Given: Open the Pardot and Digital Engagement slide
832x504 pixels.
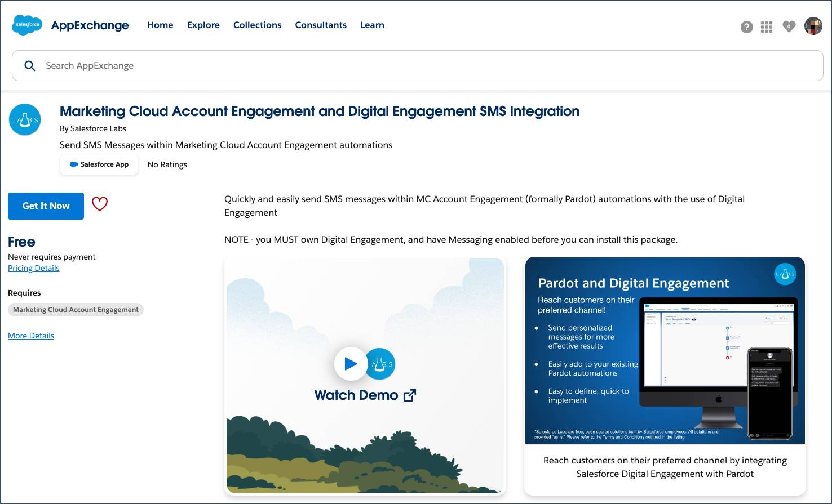Looking at the screenshot, I should pyautogui.click(x=665, y=351).
